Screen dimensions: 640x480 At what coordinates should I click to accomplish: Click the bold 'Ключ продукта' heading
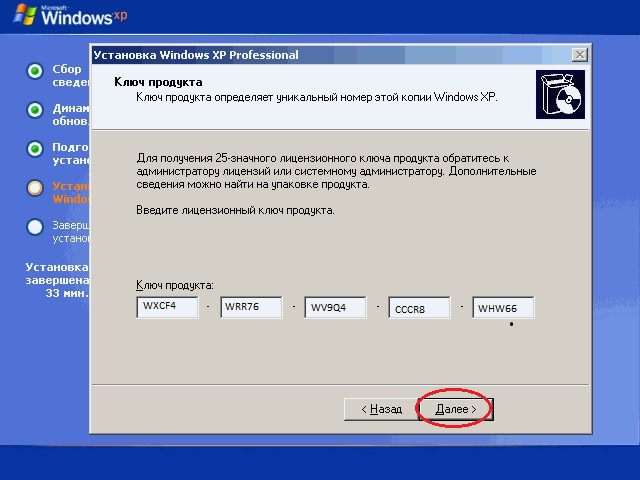click(x=159, y=82)
